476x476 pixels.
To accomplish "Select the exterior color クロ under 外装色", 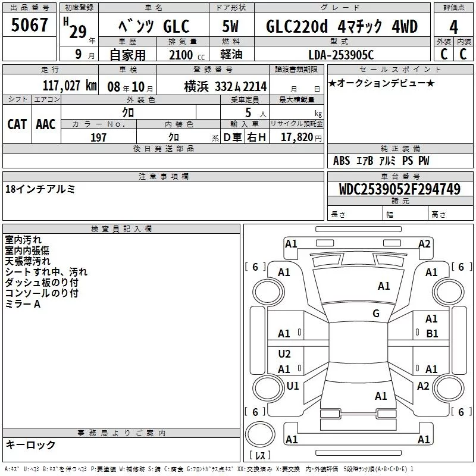I will click(128, 112).
